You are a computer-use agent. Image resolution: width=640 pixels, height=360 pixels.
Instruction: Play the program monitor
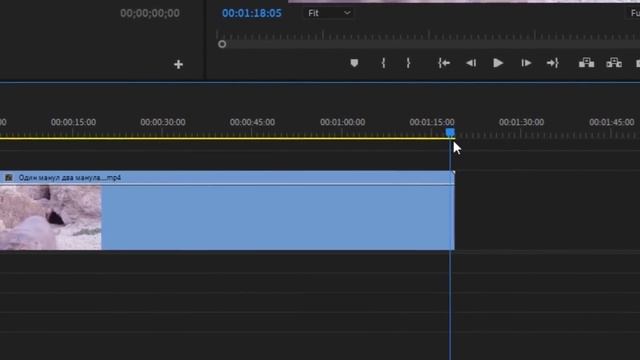[x=498, y=63]
